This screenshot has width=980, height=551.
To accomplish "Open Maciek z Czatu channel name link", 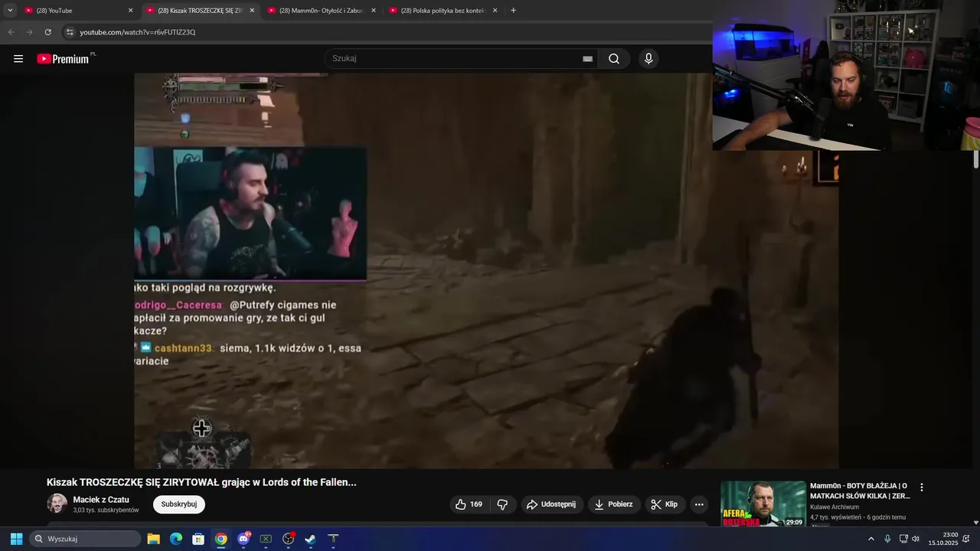I will coord(101,500).
